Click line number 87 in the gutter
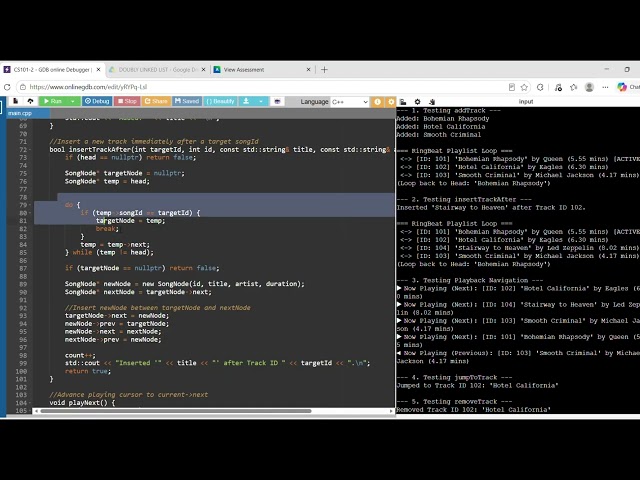This screenshot has height=480, width=640. [23, 268]
